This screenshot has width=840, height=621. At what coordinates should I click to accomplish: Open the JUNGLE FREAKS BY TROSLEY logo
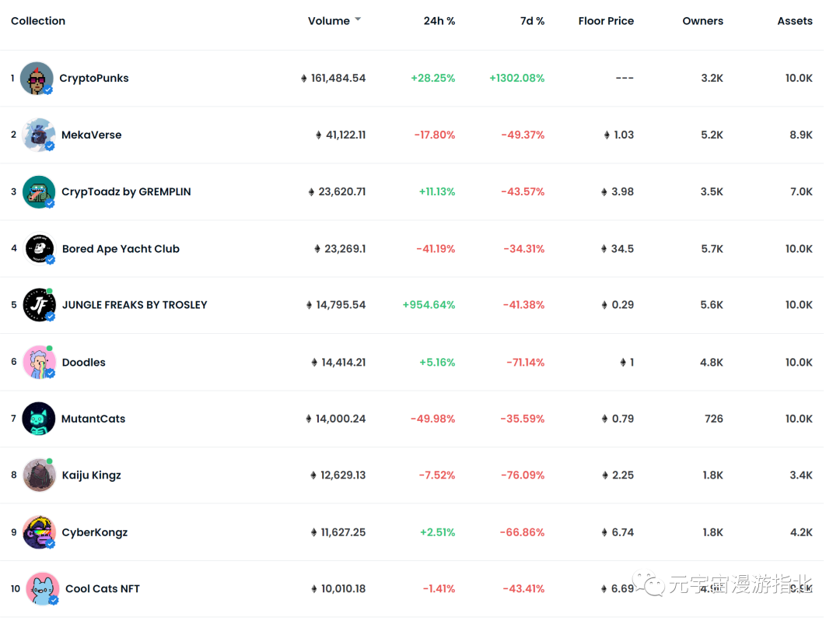[x=39, y=305]
